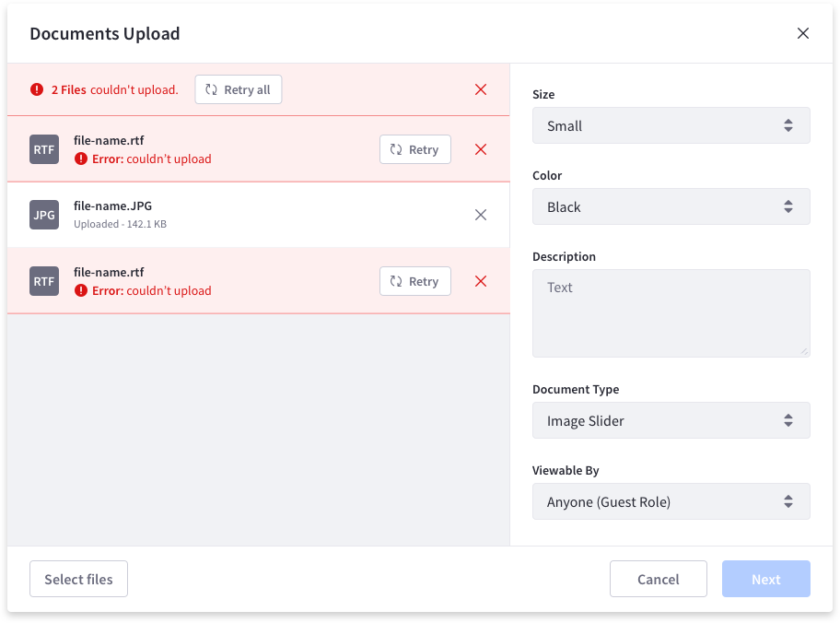Open the Document Type dropdown

[671, 420]
